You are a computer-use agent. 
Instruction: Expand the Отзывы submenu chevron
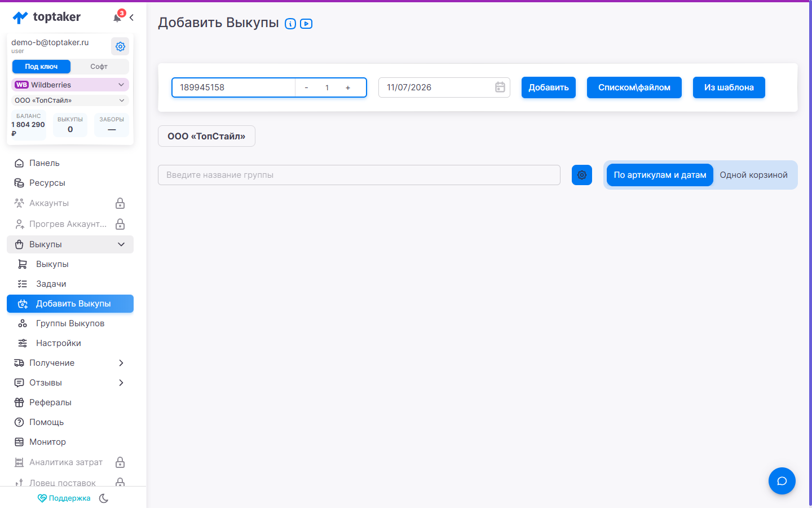click(x=121, y=383)
